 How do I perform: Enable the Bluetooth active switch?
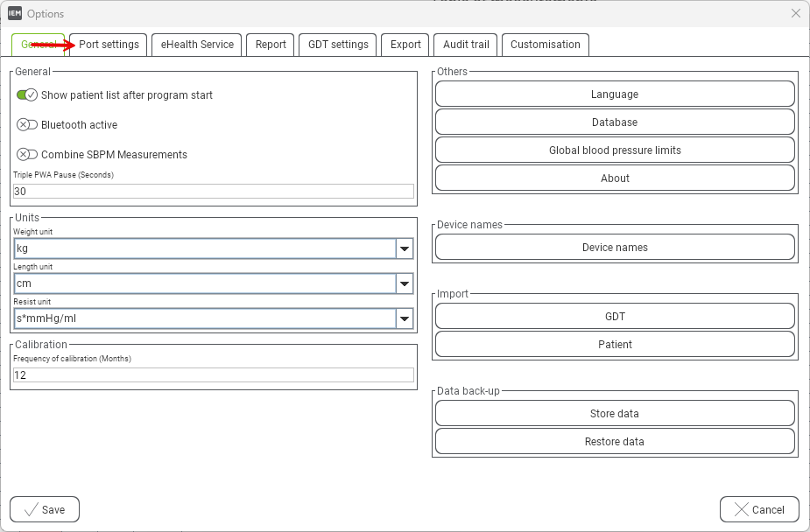point(27,124)
